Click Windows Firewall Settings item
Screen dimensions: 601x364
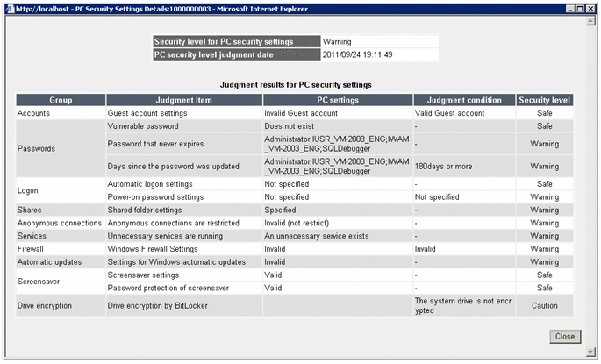184,249
